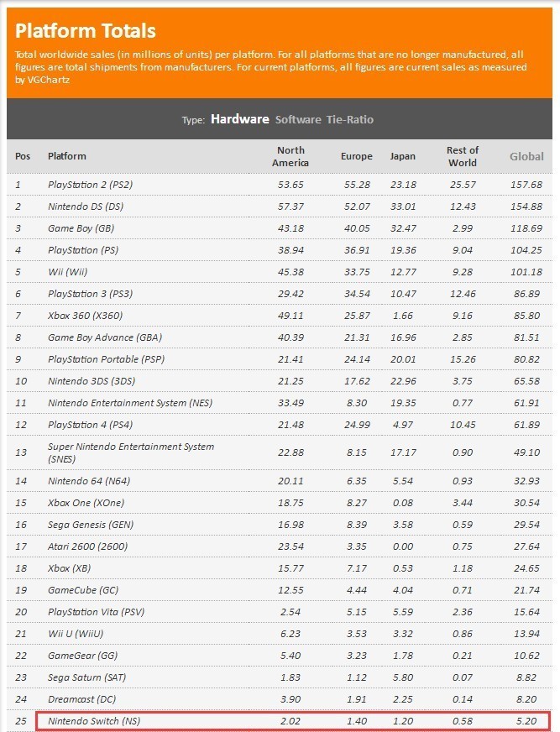Screen dimensions: 560x732
Task: Switch to the Software type tab
Action: pyautogui.click(x=298, y=119)
